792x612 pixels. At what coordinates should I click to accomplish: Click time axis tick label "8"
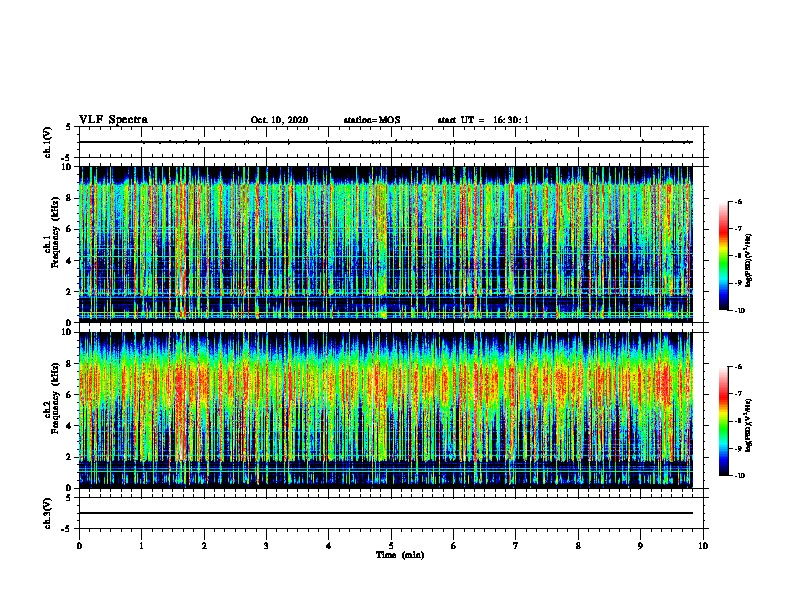[x=578, y=545]
